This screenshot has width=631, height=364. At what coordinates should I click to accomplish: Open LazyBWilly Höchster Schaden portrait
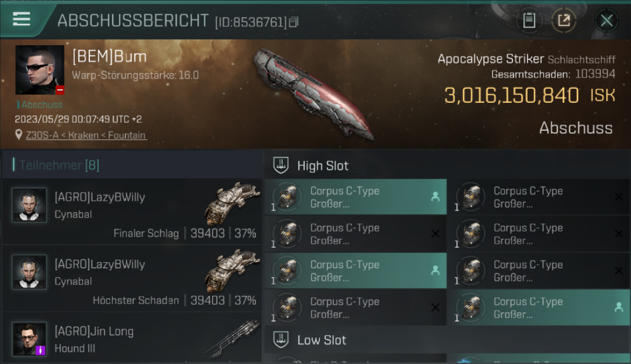(x=30, y=272)
